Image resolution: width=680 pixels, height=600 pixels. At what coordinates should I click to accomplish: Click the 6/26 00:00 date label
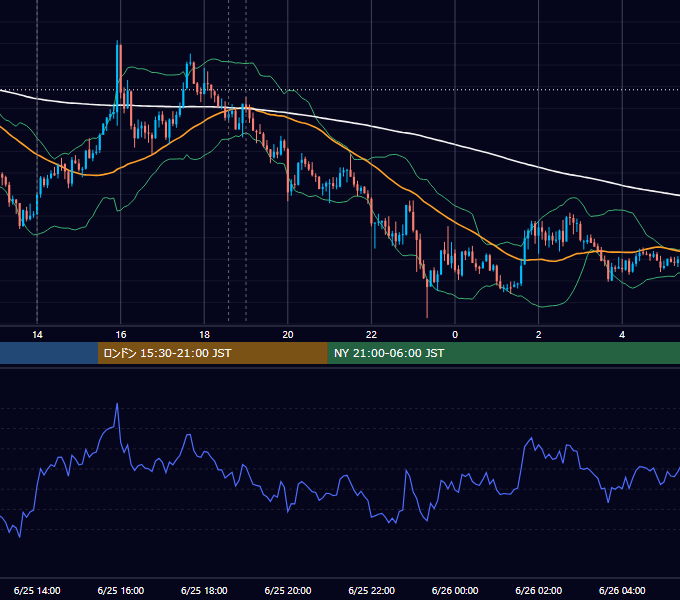[455, 590]
